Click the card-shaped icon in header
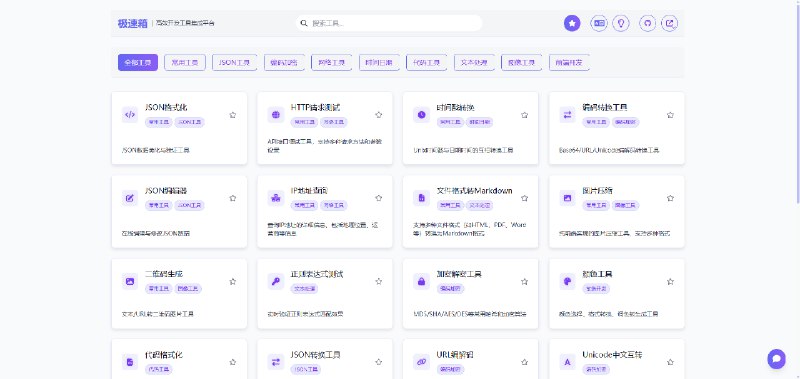This screenshot has width=800, height=379. (x=599, y=23)
